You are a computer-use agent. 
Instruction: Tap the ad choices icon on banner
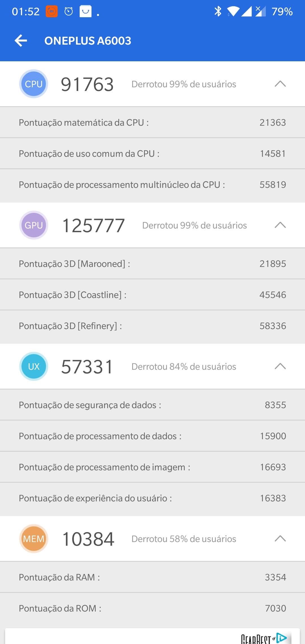coord(282,638)
